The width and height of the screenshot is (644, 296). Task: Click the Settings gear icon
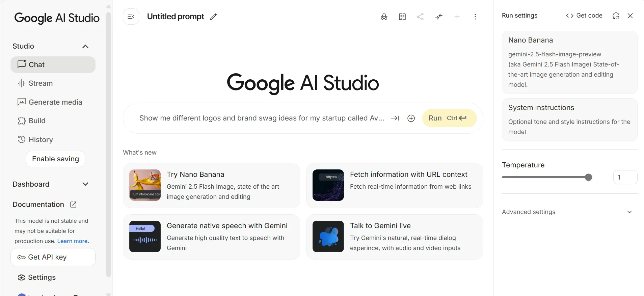click(x=22, y=277)
